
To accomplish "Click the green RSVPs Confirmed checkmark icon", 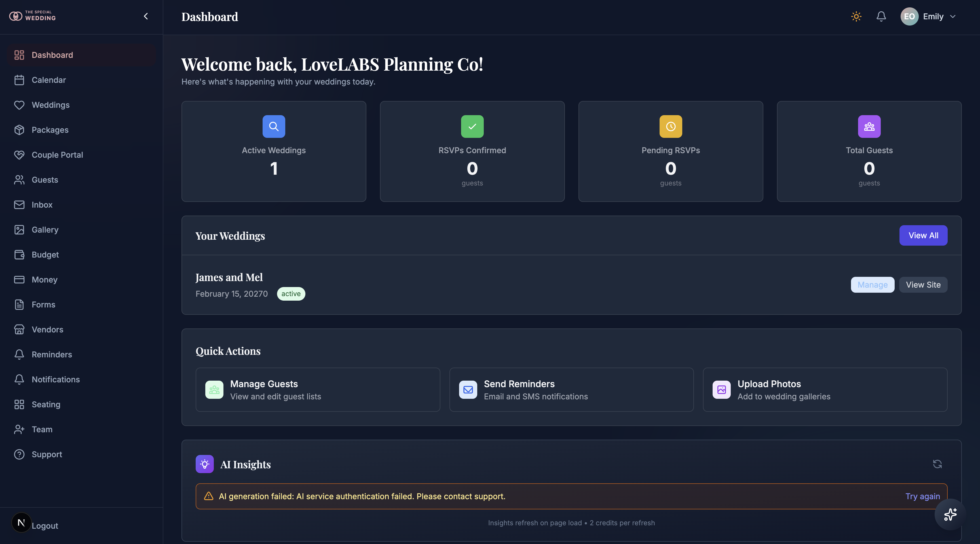I will pos(472,126).
